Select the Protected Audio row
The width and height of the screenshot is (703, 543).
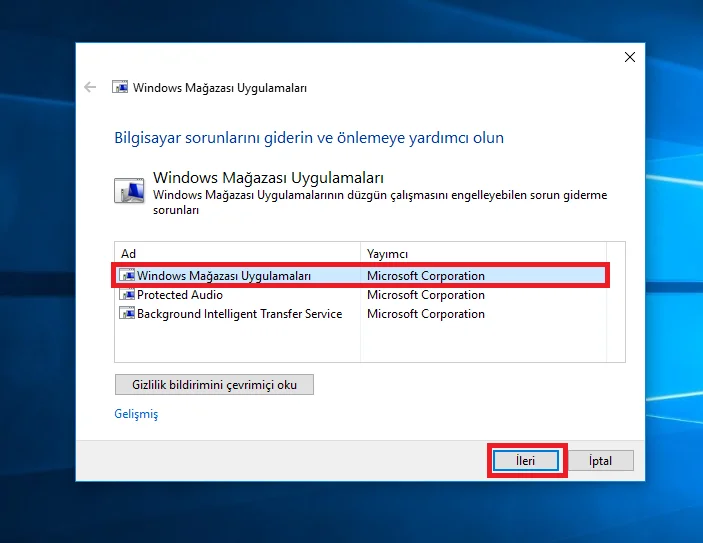click(360, 295)
